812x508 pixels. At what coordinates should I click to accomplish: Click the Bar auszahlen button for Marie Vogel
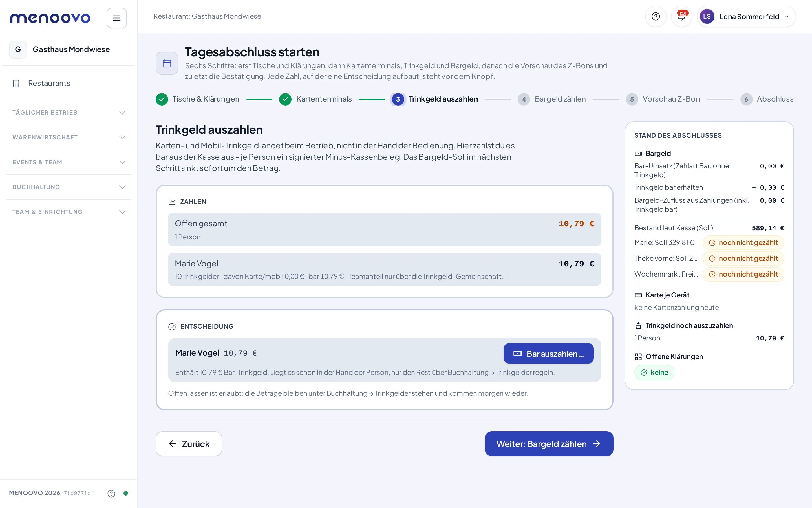click(548, 353)
